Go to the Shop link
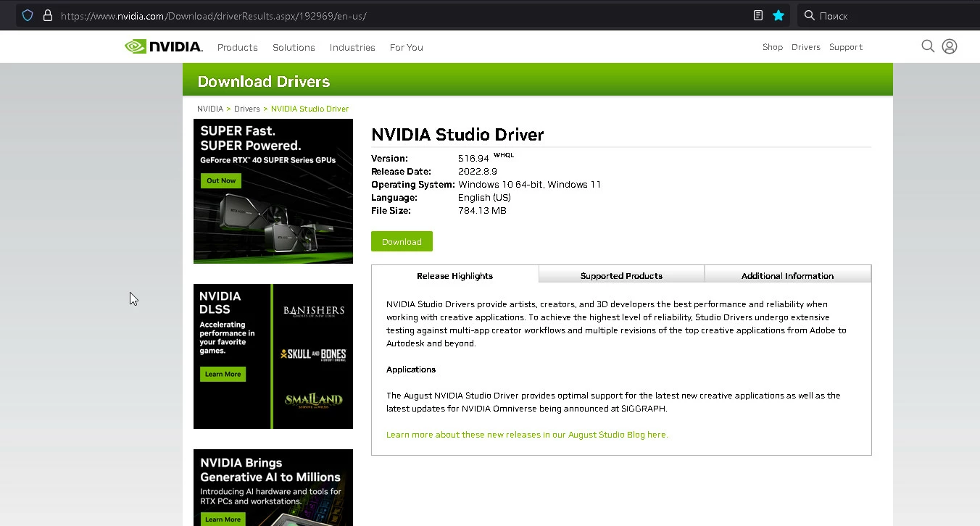This screenshot has width=980, height=526. click(773, 47)
